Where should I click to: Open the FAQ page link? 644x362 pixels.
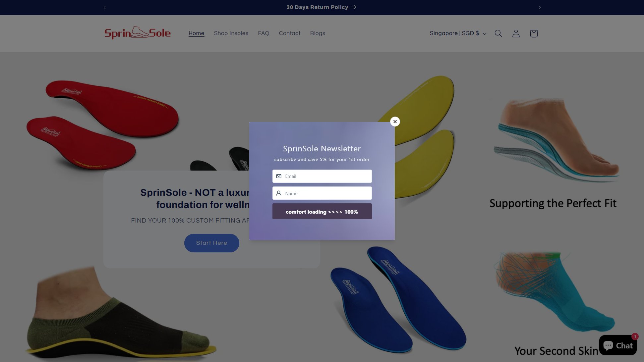[x=263, y=33]
